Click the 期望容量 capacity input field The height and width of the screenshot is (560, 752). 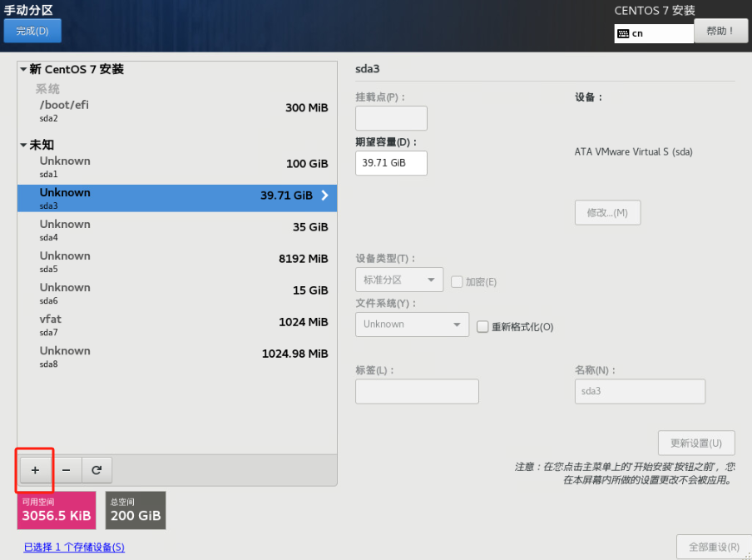click(x=391, y=163)
